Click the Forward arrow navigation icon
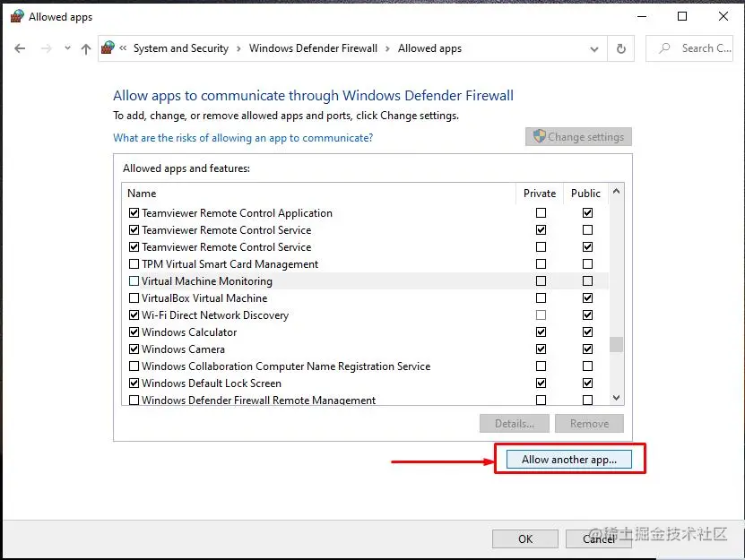Image resolution: width=745 pixels, height=560 pixels. click(46, 48)
